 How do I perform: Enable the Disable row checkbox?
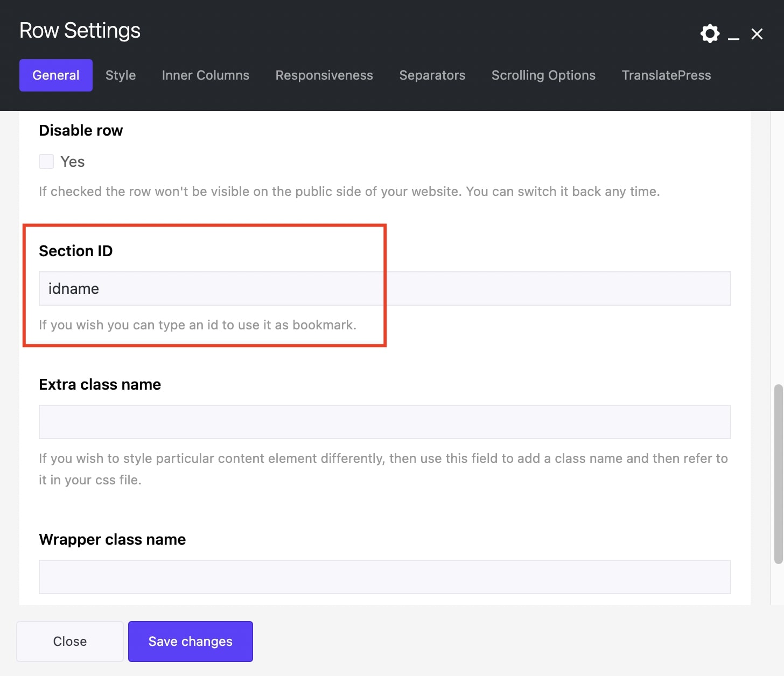click(x=46, y=161)
